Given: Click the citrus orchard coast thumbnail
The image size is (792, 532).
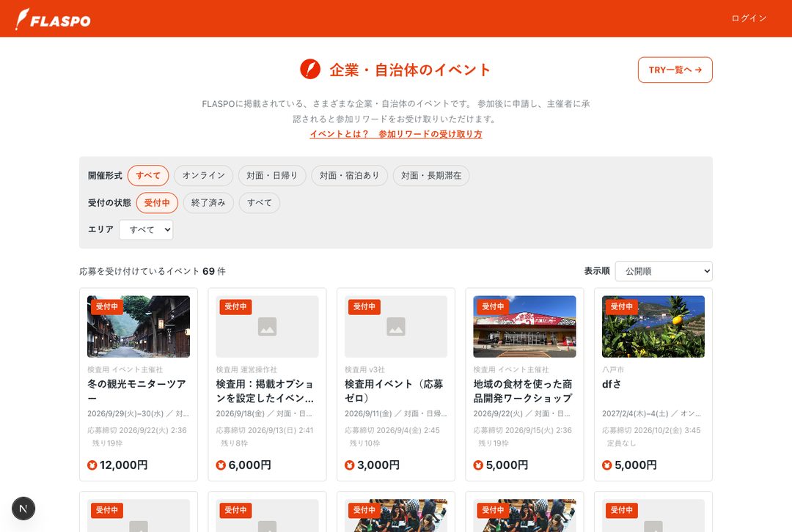Looking at the screenshot, I should pos(653,327).
